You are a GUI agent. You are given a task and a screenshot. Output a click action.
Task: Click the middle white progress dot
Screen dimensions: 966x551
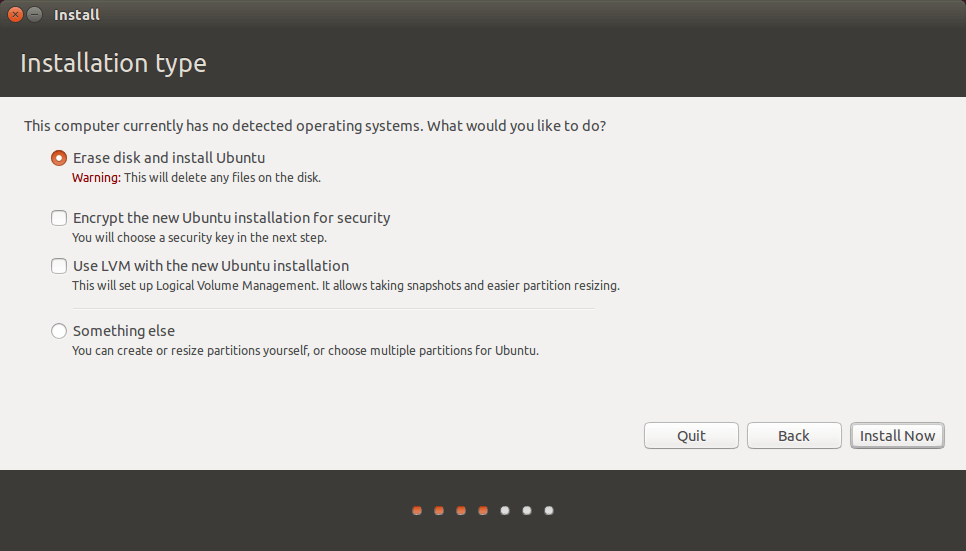tap(527, 510)
